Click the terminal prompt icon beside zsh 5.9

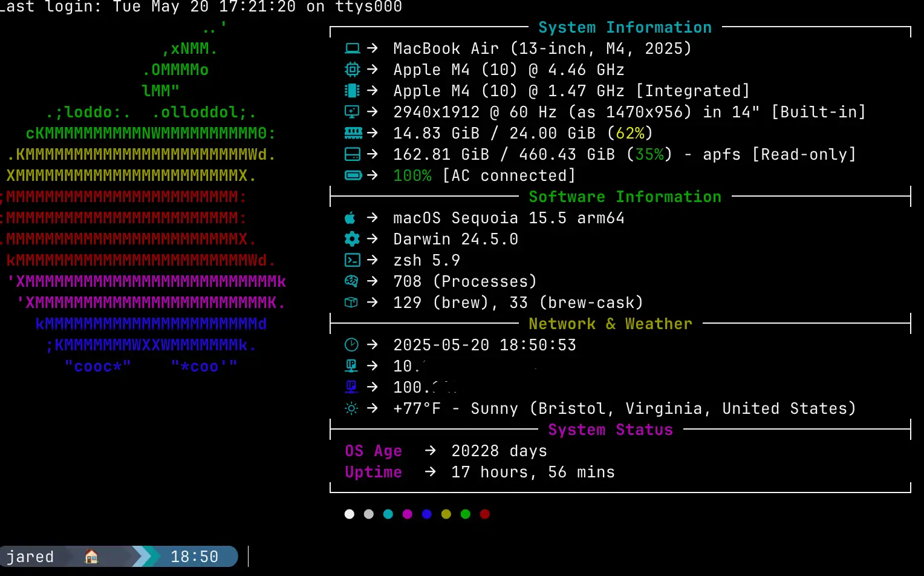pyautogui.click(x=352, y=260)
